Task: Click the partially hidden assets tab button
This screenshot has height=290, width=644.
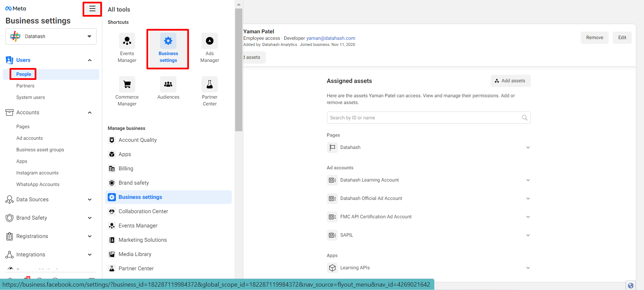Action: (x=254, y=57)
